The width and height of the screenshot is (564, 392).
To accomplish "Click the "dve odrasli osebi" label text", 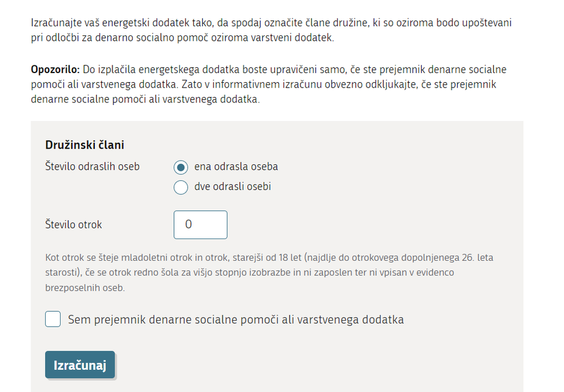I will [232, 186].
